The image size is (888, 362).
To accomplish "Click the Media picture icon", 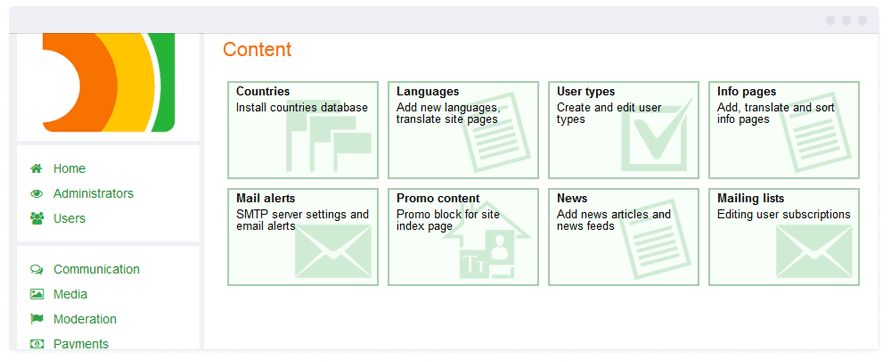I will coord(37,294).
